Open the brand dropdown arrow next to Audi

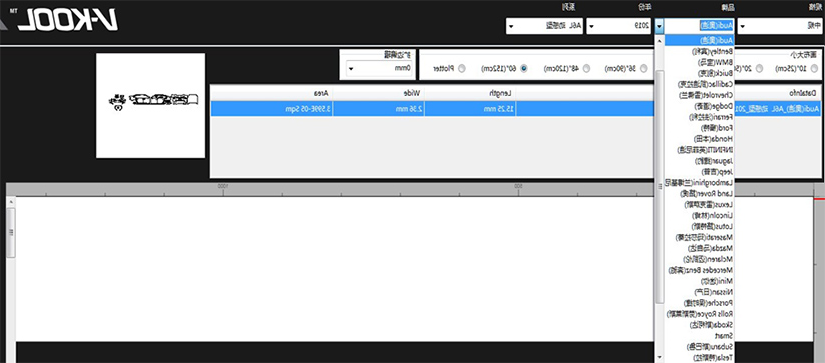660,25
